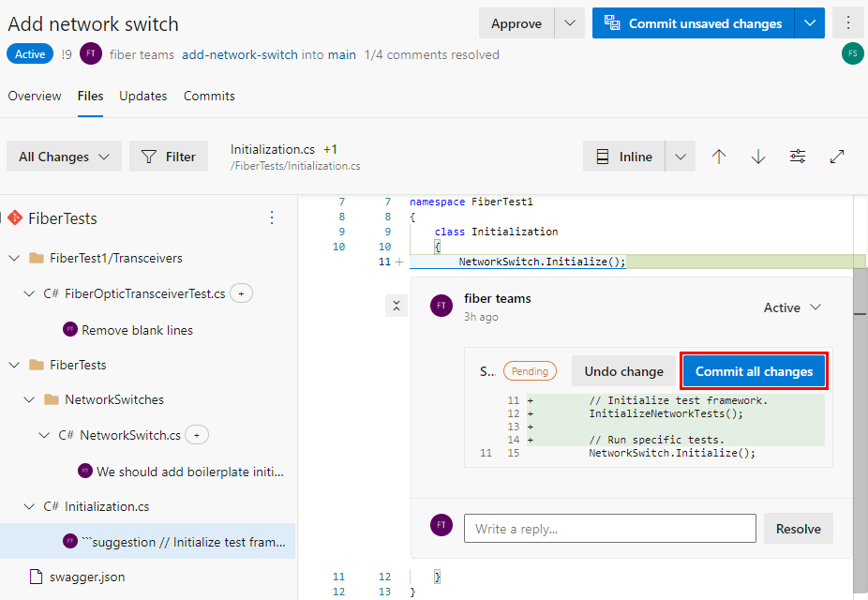Change comment status via the Active dropdown
The image size is (868, 600).
coord(792,307)
